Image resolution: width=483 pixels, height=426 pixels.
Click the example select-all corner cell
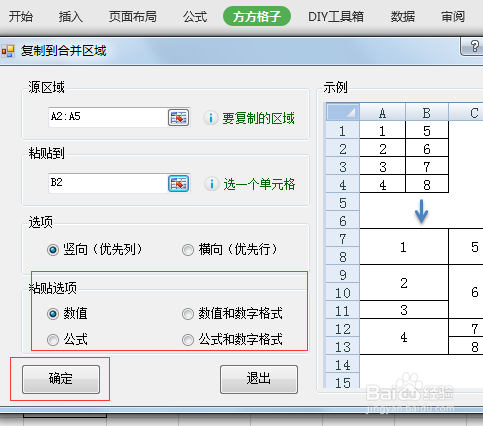[343, 112]
